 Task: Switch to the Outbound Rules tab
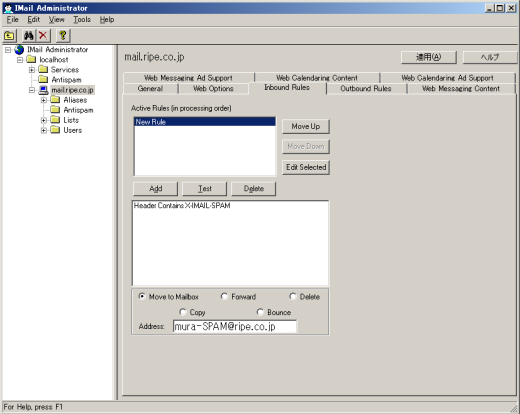tap(366, 89)
